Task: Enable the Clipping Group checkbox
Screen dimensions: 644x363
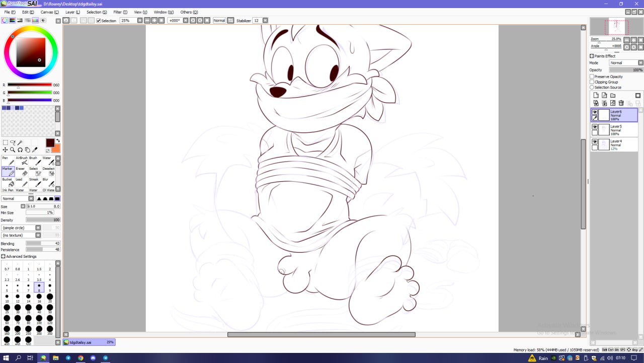Action: pos(592,82)
